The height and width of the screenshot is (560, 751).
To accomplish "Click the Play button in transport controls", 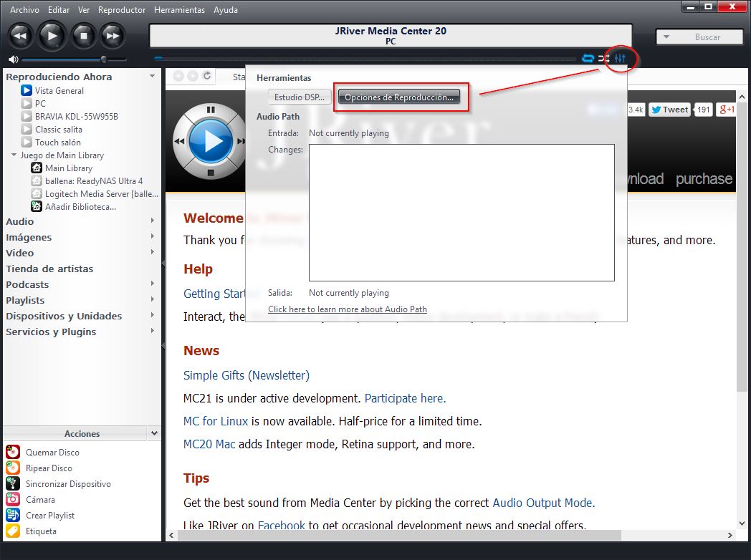I will [52, 35].
